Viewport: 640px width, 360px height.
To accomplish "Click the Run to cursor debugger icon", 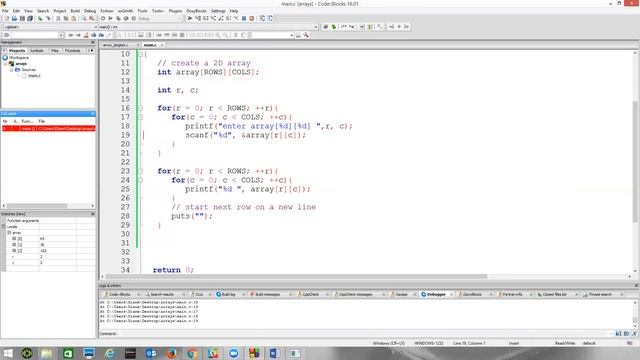I will [x=198, y=18].
